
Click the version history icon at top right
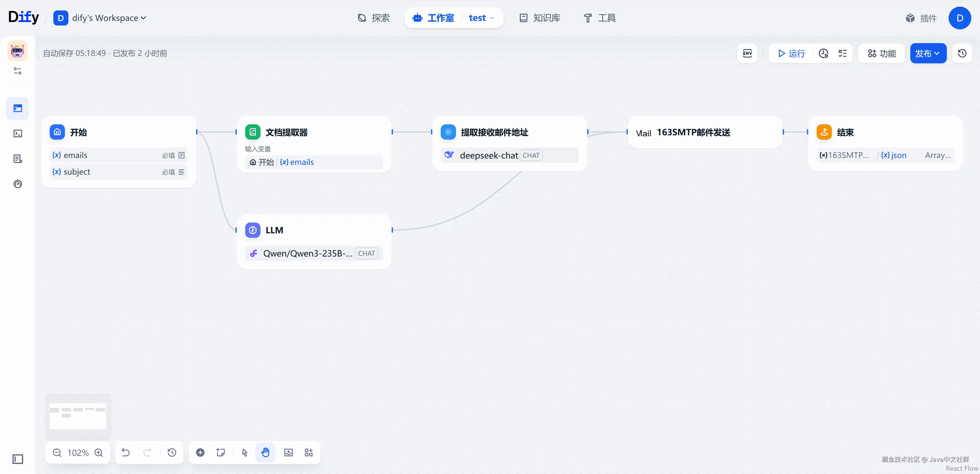click(x=962, y=53)
